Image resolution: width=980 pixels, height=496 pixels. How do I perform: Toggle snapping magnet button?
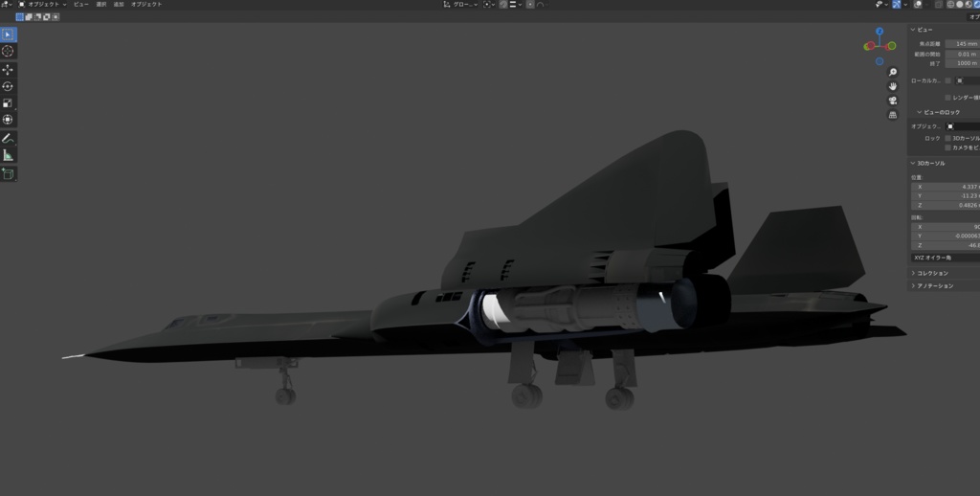point(503,5)
